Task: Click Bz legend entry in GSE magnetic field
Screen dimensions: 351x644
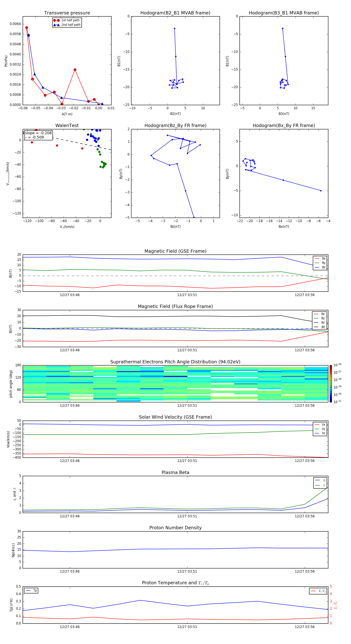Action: click(x=320, y=267)
